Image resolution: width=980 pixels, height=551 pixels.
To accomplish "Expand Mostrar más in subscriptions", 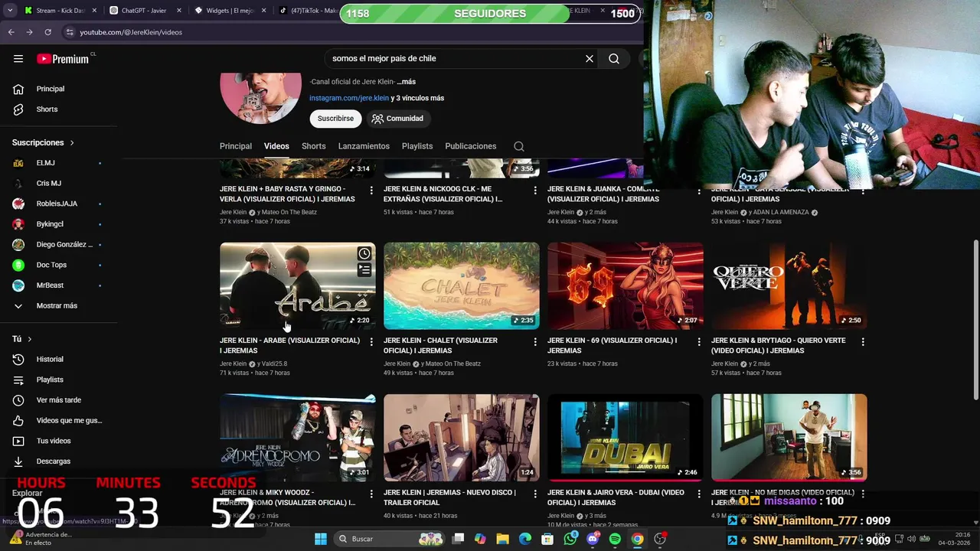I will tap(58, 305).
